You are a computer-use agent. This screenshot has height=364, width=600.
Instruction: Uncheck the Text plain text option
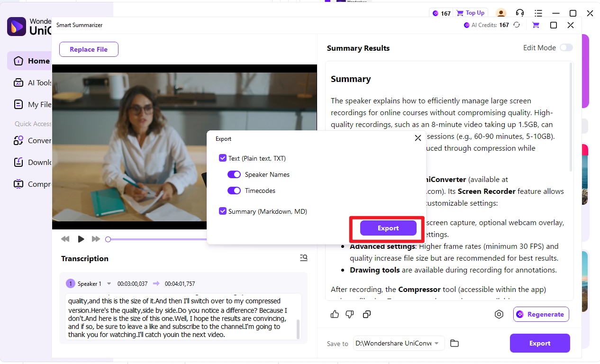223,158
